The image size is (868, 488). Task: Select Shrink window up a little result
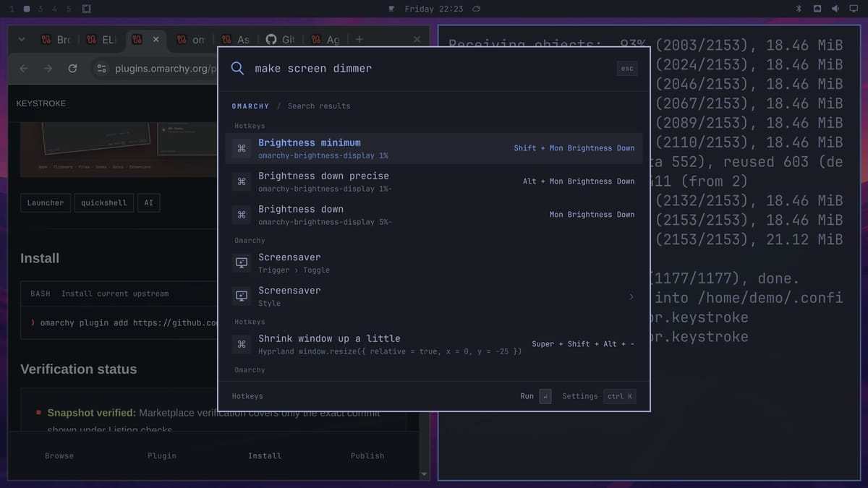pyautogui.click(x=434, y=344)
